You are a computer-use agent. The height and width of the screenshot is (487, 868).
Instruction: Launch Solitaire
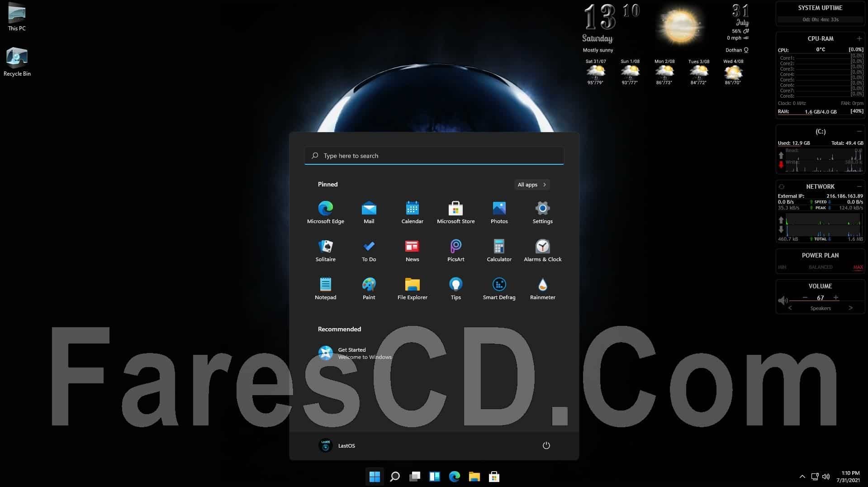[325, 250]
